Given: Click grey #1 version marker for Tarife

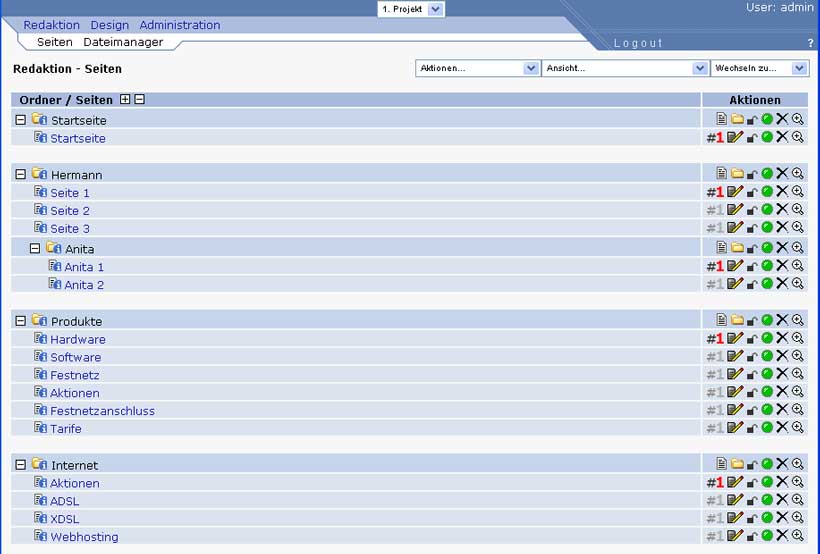Looking at the screenshot, I should click(715, 428).
